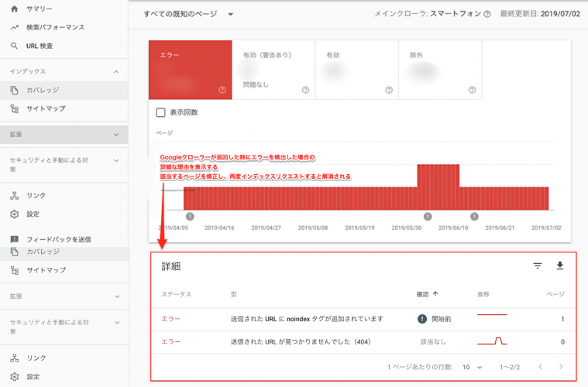Download the 詳細 table data
588x387 pixels.
(560, 265)
